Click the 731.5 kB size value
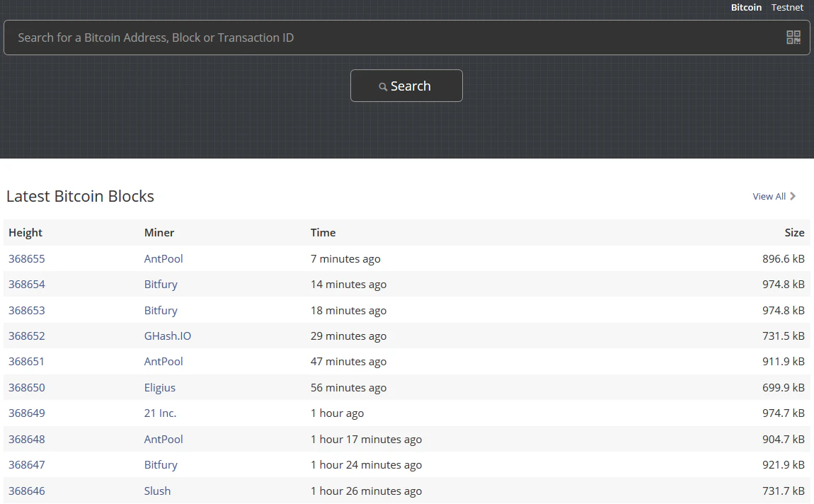This screenshot has height=504, width=814. click(784, 336)
